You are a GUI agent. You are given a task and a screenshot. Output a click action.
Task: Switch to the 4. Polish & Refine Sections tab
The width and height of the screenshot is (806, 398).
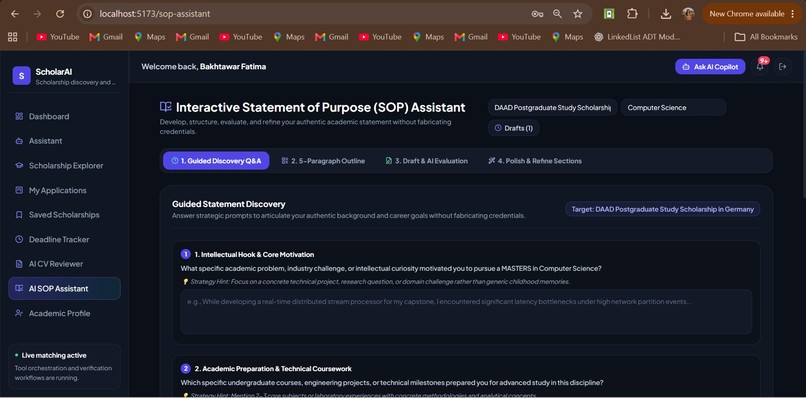tap(535, 161)
